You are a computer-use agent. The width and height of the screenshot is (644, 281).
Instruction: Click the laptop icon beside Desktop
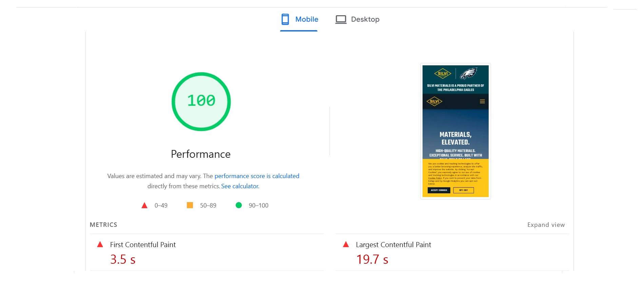click(x=341, y=19)
